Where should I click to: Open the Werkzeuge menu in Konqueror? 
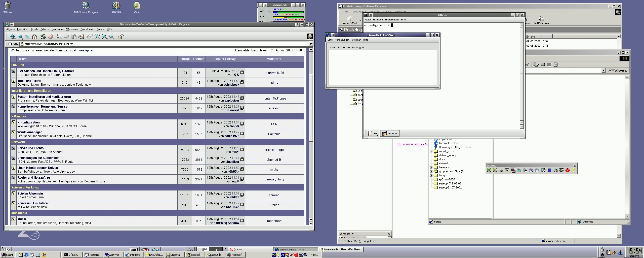point(72,29)
